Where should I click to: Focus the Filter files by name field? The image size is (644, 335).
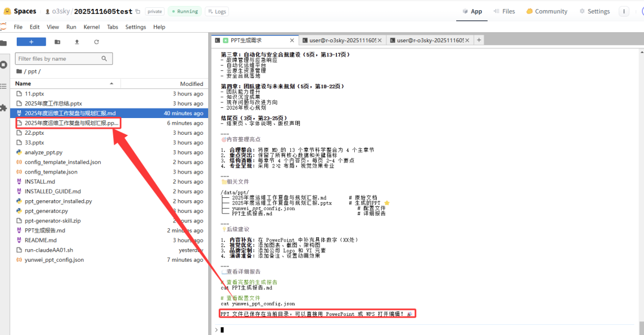coord(64,58)
